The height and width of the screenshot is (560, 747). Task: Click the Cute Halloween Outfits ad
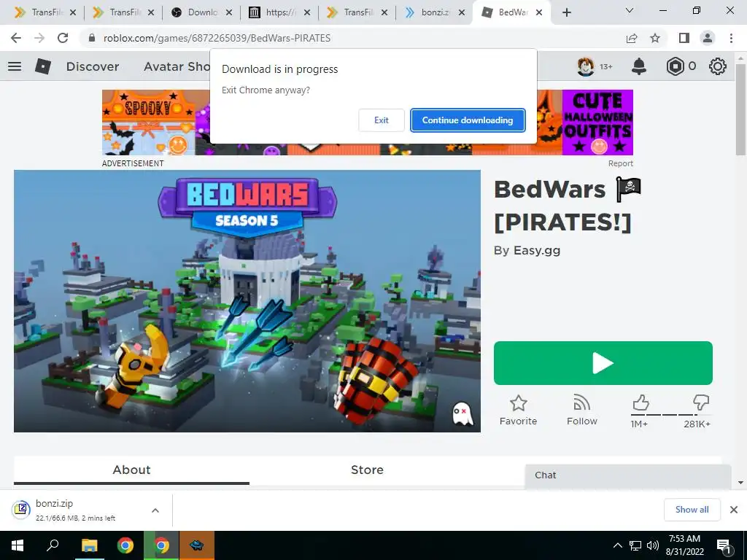[597, 122]
